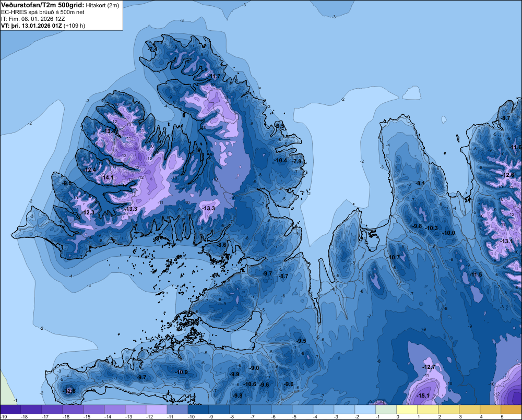
Task: Click the pale green legend swatch labeled -1
Action: (386, 410)
